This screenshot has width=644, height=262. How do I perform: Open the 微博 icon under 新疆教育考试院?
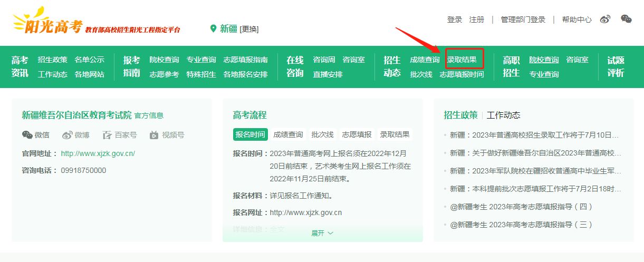coord(68,135)
